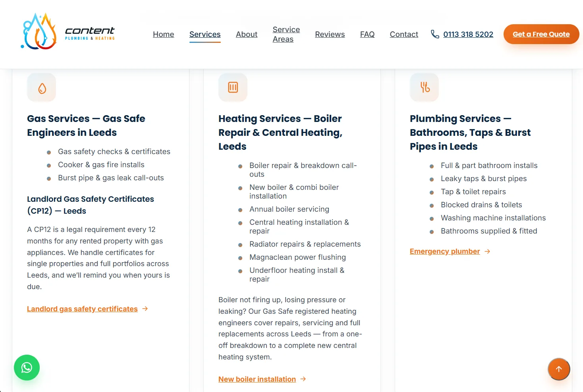Screen dimensions: 583x392
Task: Open WhatsApp chat floating button
Action: click(x=27, y=367)
